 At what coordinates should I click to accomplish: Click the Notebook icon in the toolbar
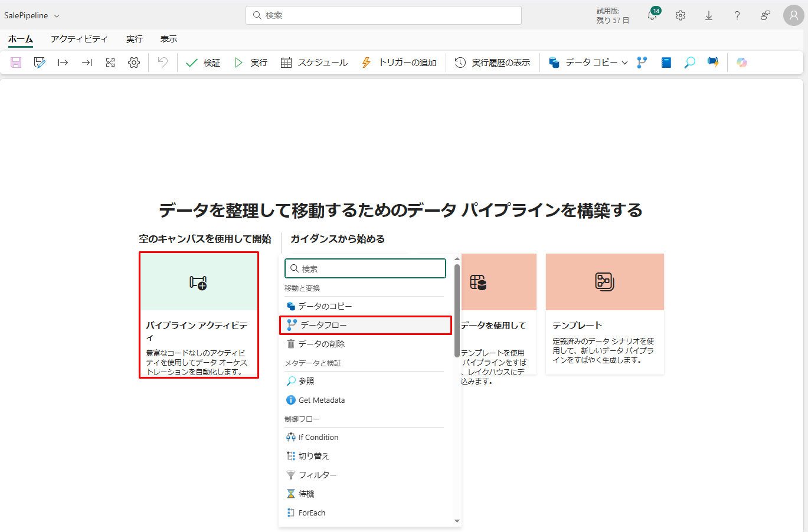pos(666,63)
